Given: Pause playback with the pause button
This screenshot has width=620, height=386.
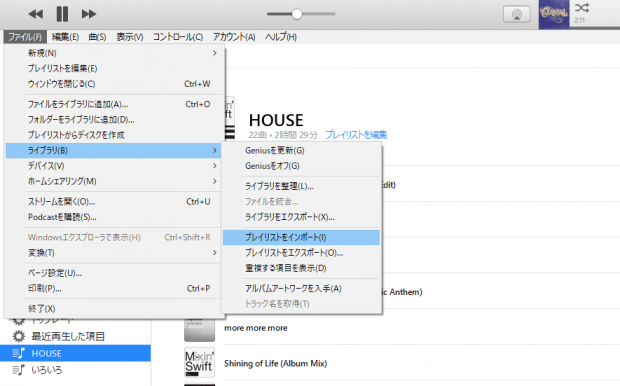Looking at the screenshot, I should click(x=62, y=14).
